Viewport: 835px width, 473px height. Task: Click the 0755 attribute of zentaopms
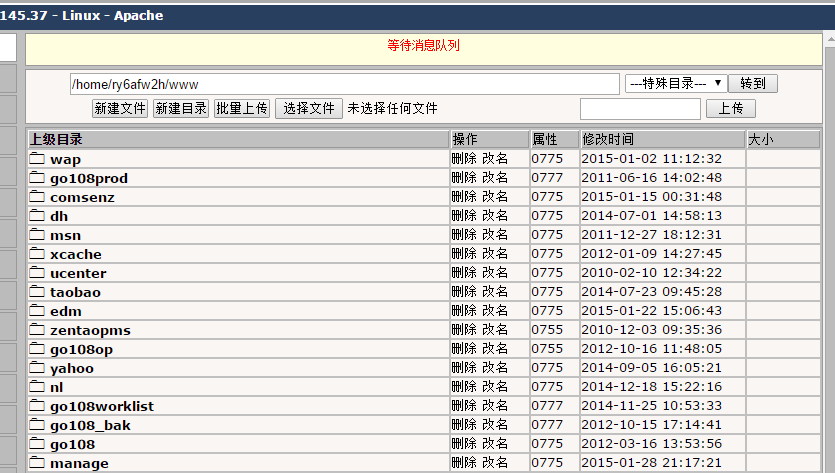[547, 330]
